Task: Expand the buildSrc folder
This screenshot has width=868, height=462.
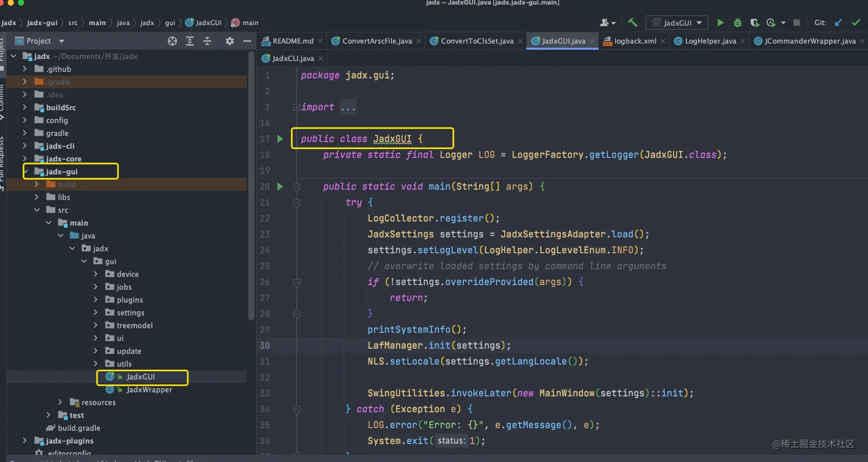Action: [x=25, y=107]
